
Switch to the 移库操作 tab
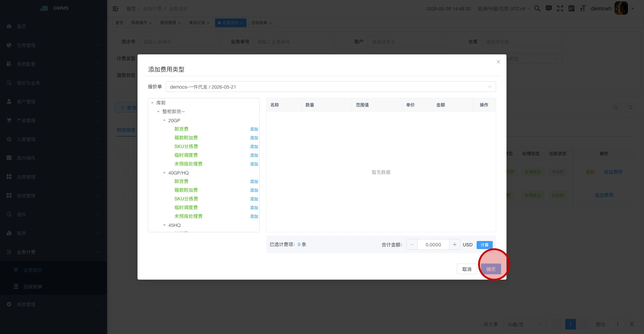141,23
